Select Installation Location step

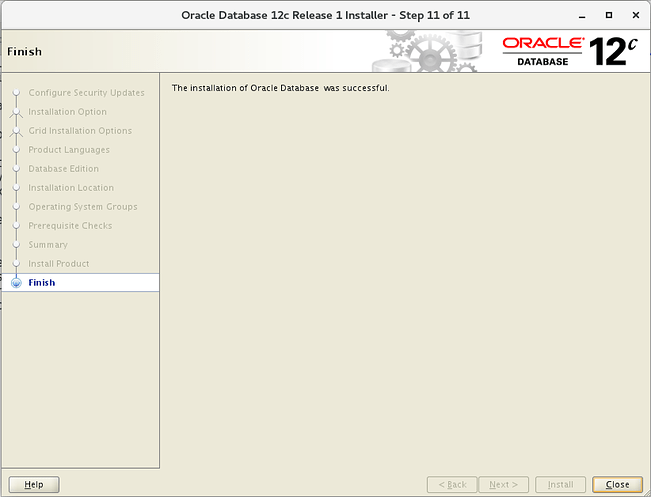pos(71,188)
